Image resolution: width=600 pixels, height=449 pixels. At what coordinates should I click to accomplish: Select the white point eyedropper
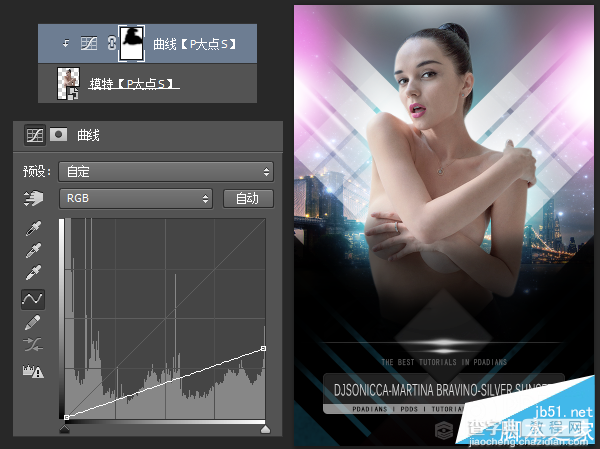pos(33,272)
